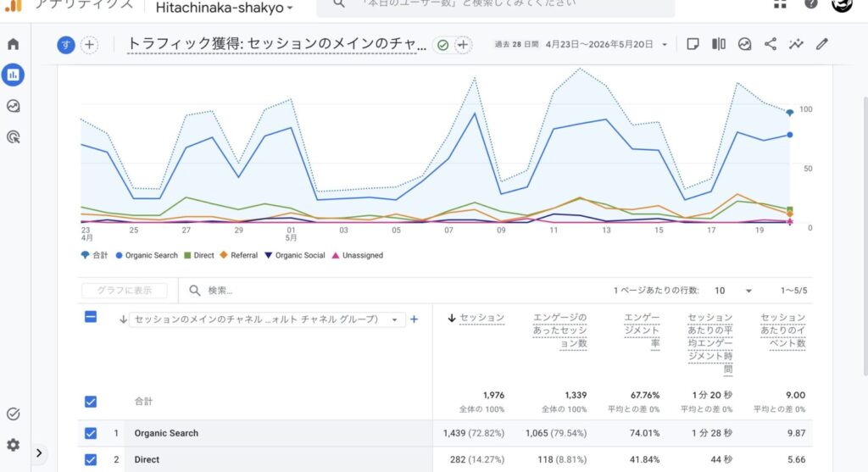
Task: Open the Home icon in left sidebar
Action: point(14,44)
